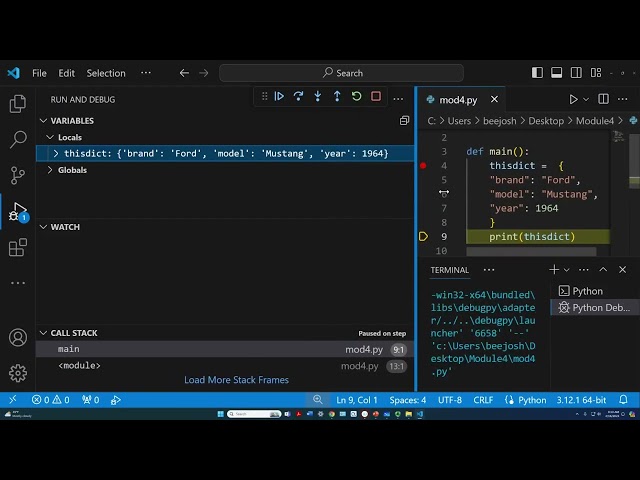Restart the debug session

tap(356, 96)
